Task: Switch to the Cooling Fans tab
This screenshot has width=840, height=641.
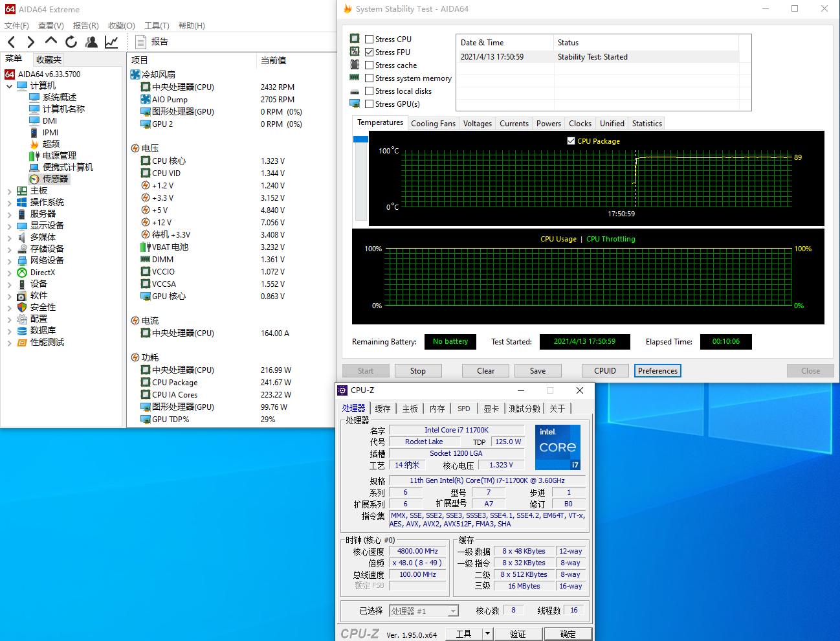Action: click(x=433, y=124)
